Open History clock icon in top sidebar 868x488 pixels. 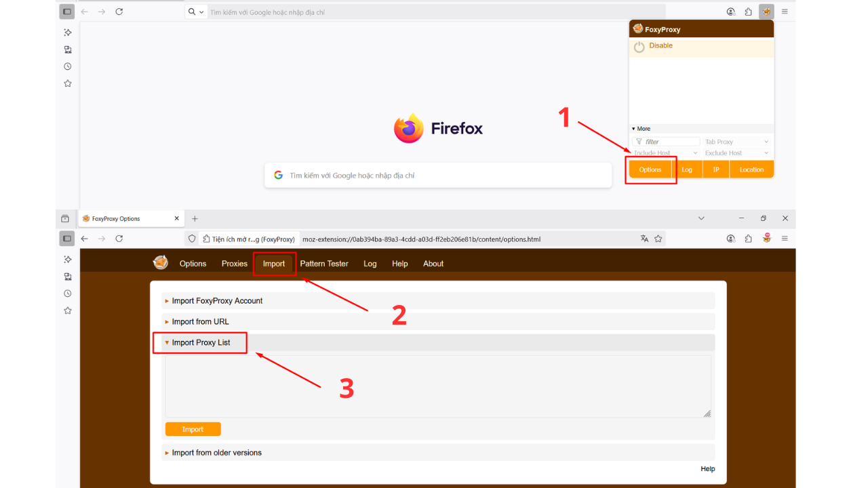(x=67, y=66)
